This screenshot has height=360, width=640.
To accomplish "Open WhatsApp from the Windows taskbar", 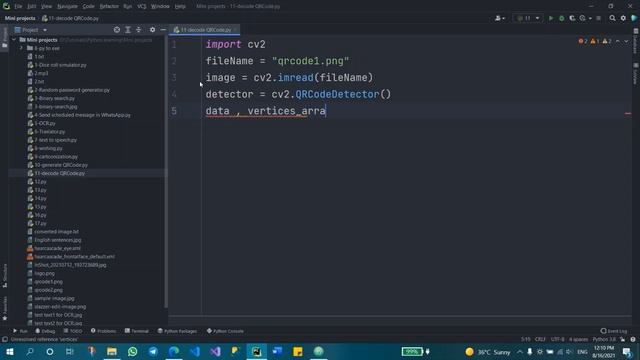I will pyautogui.click(x=132, y=351).
